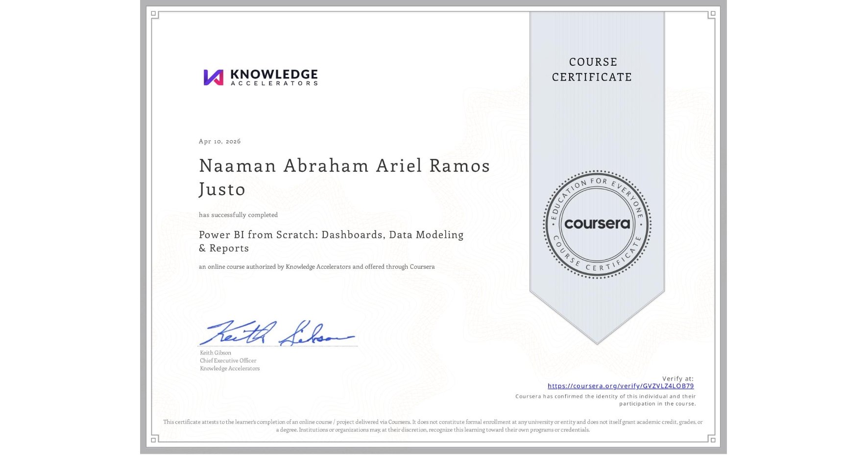The width and height of the screenshot is (868, 455).
Task: Select the 'Apr 10, 2026' date text
Action: 219,141
